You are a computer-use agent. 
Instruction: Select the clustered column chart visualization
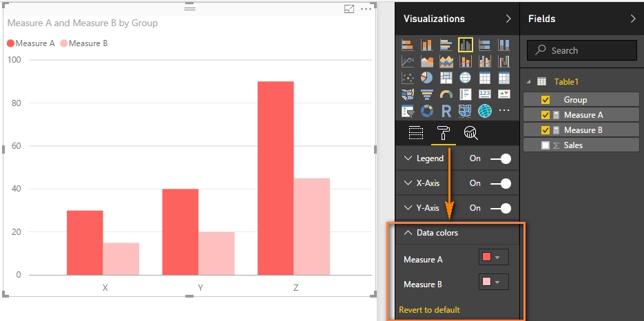tap(466, 45)
